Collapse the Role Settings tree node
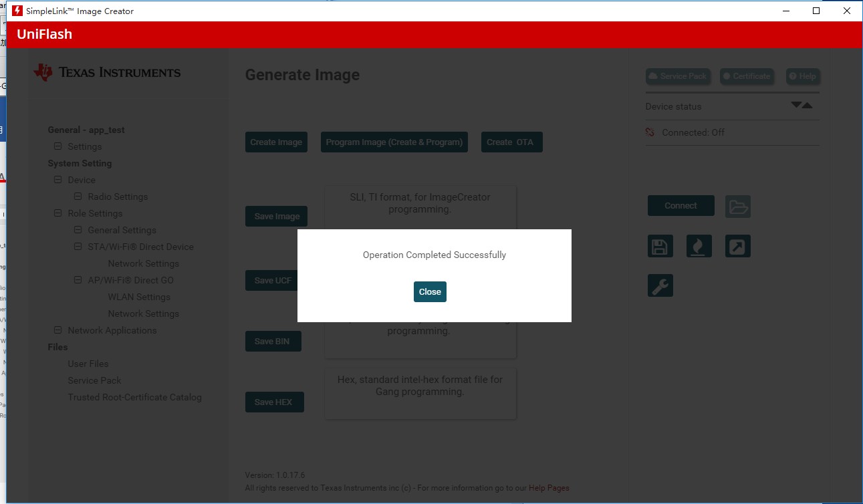 point(57,213)
